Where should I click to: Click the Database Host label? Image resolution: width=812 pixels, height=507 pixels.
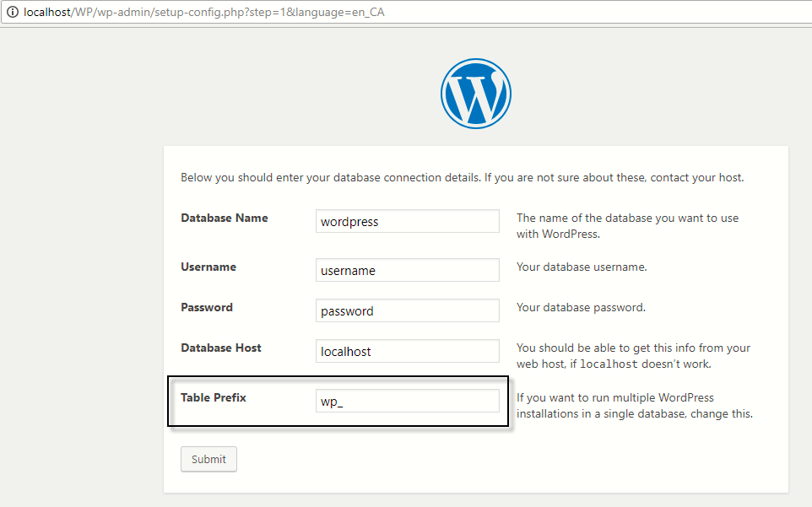(x=220, y=348)
